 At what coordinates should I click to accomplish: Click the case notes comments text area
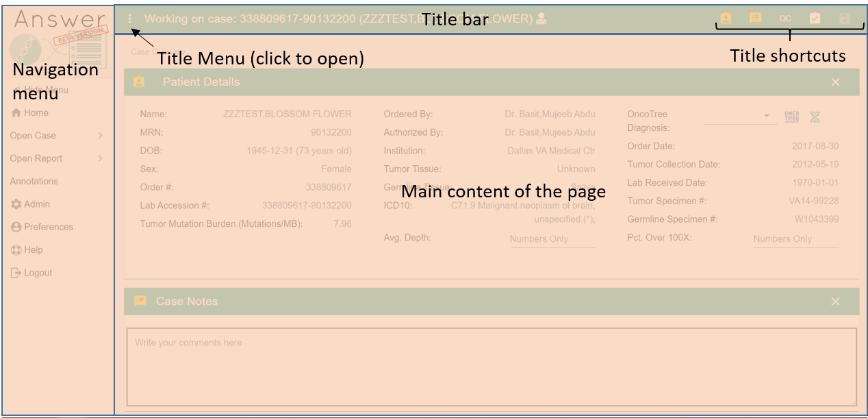[x=492, y=367]
